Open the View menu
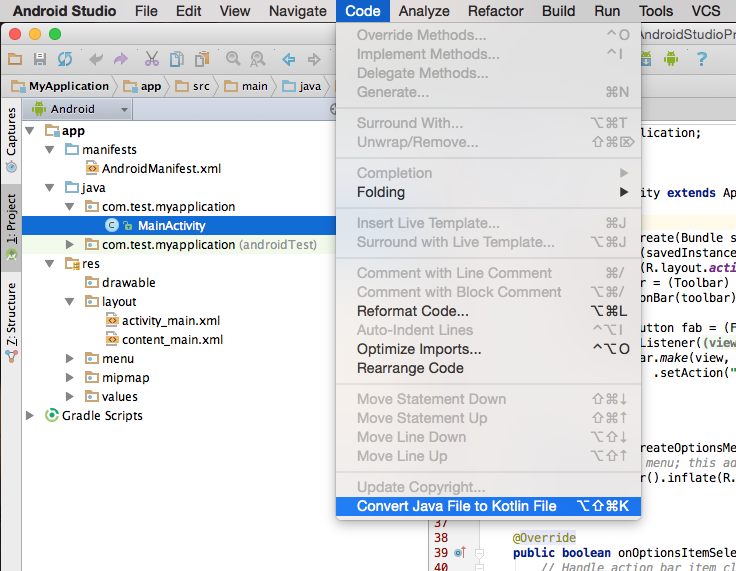Viewport: 736px width, 571px height. click(x=235, y=11)
